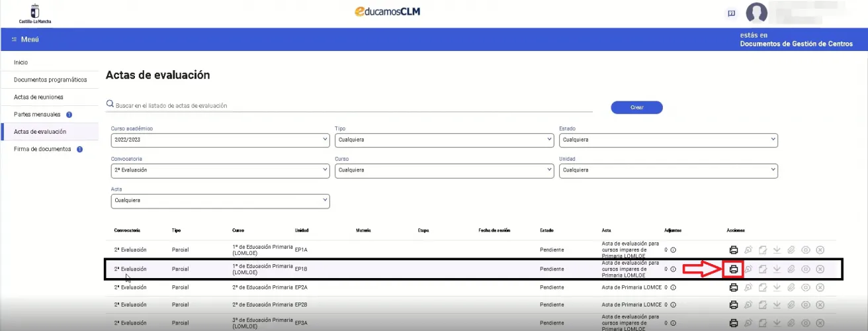This screenshot has height=331, width=868.
Task: Expand the Convocatoria dropdown showing 2ª Evaluación
Action: pyautogui.click(x=220, y=170)
